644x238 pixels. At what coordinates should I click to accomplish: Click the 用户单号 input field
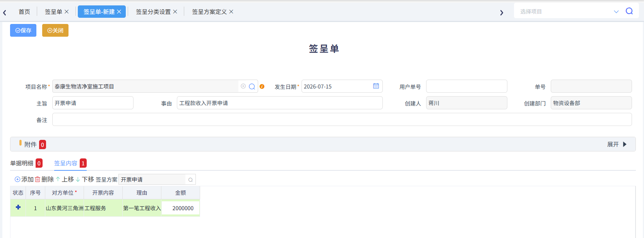(466, 86)
